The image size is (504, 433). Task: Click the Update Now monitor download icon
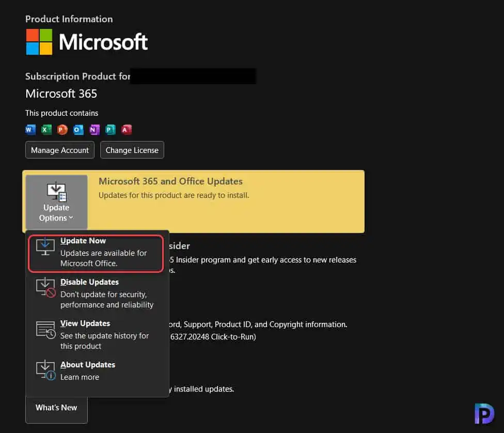click(x=45, y=247)
